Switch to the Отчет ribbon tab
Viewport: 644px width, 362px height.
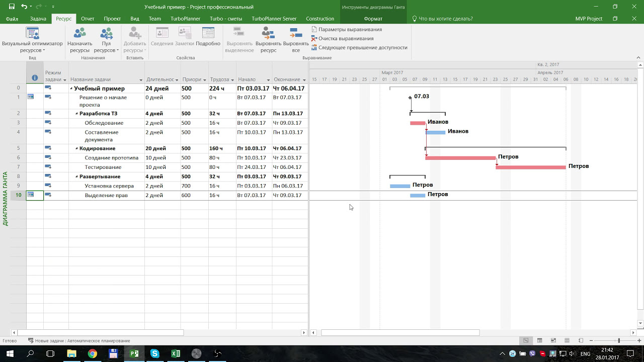pos(88,19)
